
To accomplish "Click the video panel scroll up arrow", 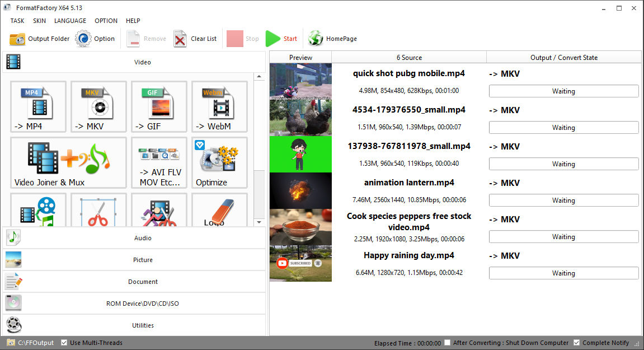I will coord(259,77).
